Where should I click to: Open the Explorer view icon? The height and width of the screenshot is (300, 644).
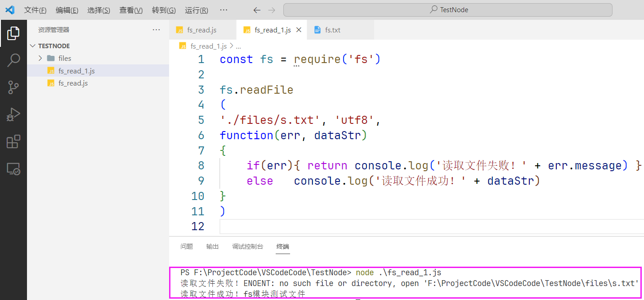pos(13,32)
